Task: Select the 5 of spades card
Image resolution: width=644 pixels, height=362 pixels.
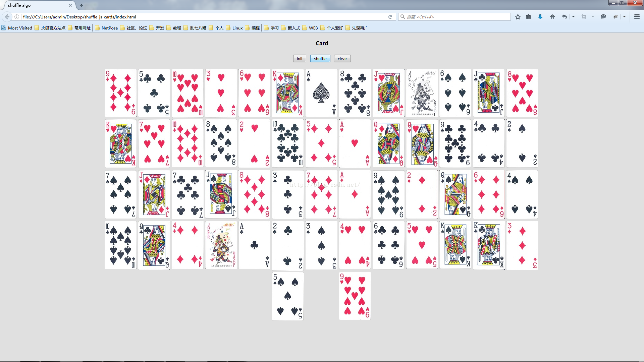Action: coord(288,296)
